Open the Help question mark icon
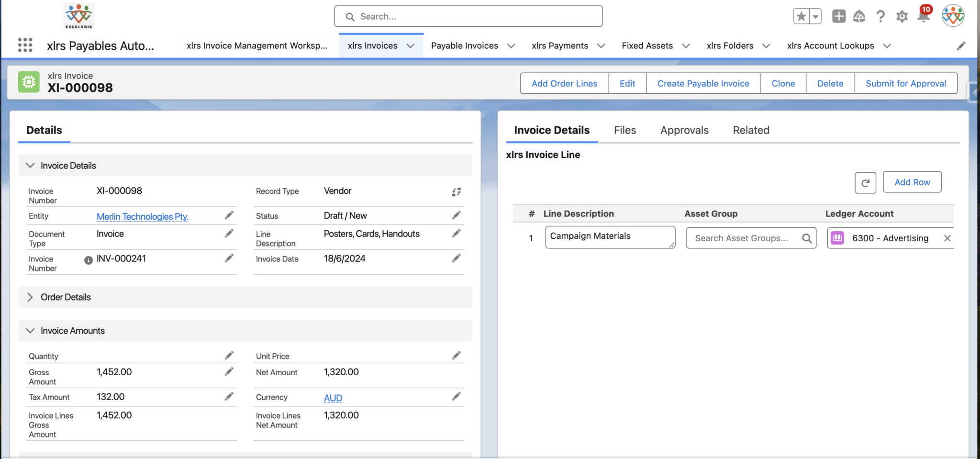Image resolution: width=980 pixels, height=459 pixels. (880, 16)
